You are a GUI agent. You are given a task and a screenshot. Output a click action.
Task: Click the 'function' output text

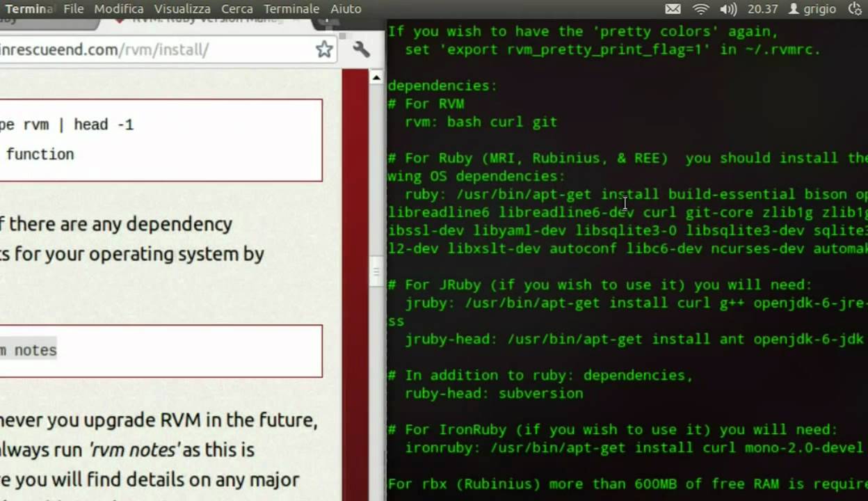(x=40, y=154)
